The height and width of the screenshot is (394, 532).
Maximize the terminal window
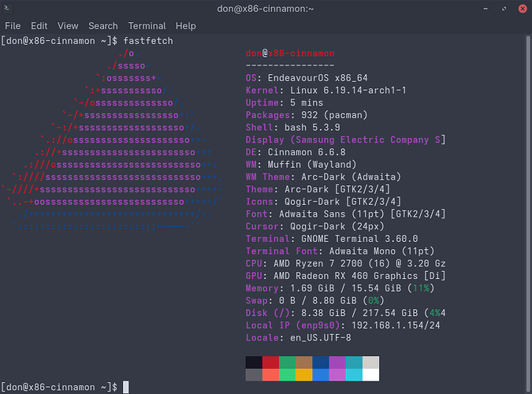coord(504,9)
